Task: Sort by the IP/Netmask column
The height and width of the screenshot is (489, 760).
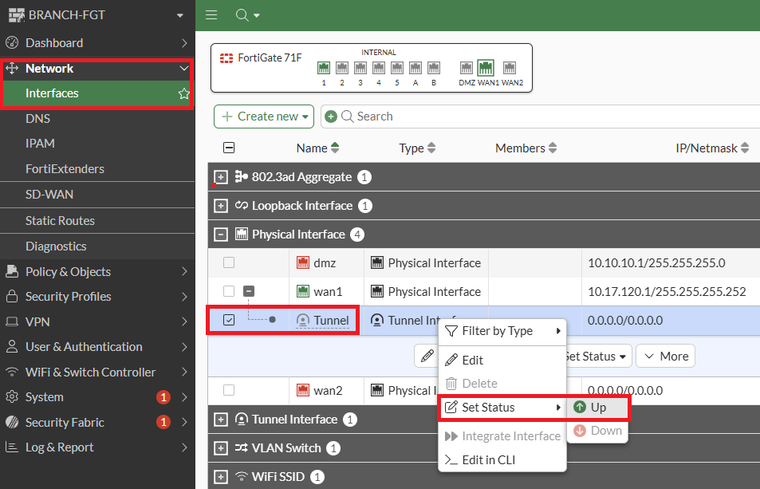Action: point(712,148)
